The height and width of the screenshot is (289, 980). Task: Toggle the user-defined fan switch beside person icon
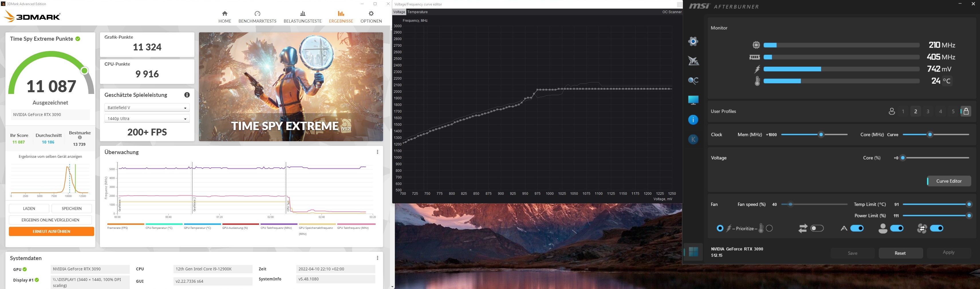coord(897,229)
